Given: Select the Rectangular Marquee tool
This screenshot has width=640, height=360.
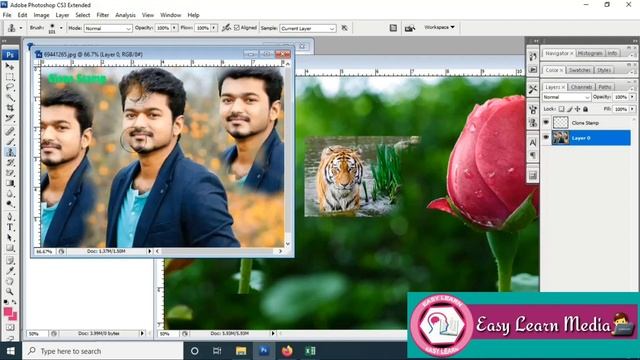Looking at the screenshot, I should (10, 77).
